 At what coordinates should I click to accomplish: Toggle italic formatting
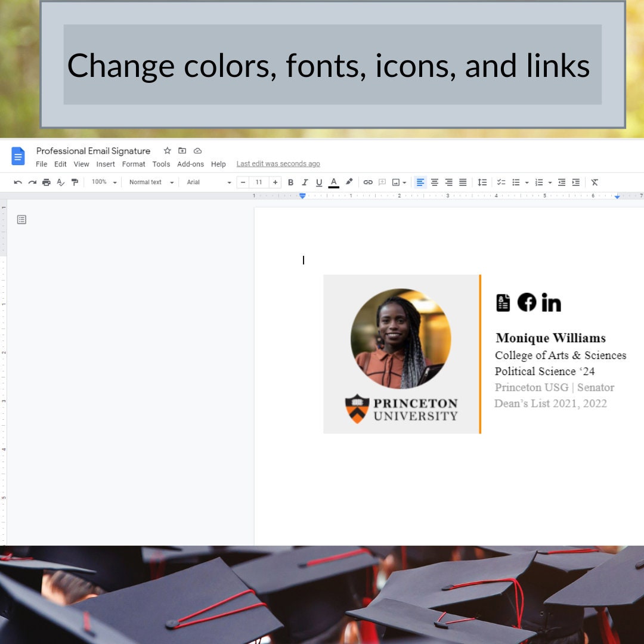pyautogui.click(x=305, y=182)
